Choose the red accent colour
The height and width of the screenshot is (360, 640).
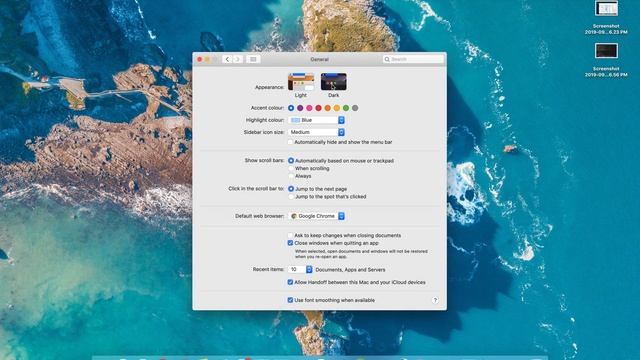(x=318, y=108)
